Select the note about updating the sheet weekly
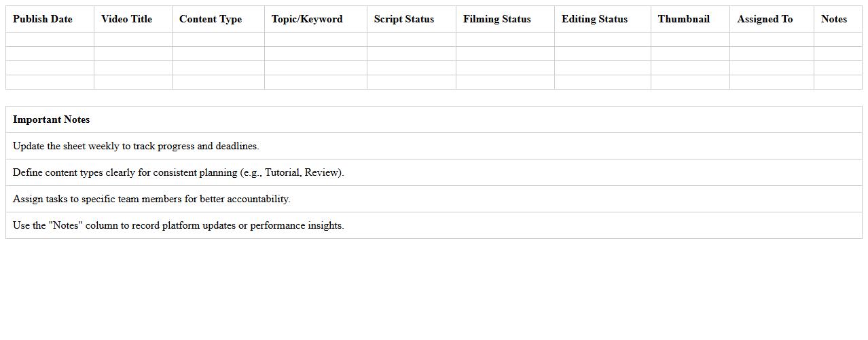 [136, 146]
